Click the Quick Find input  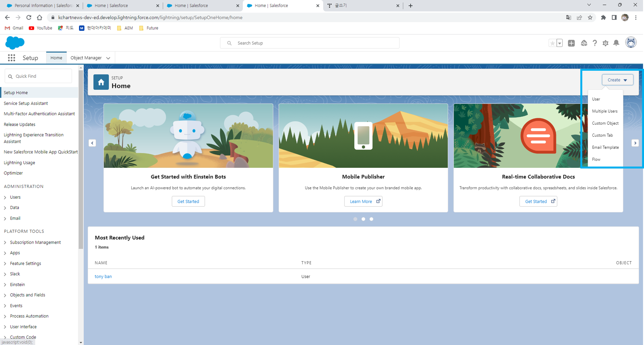(38, 76)
